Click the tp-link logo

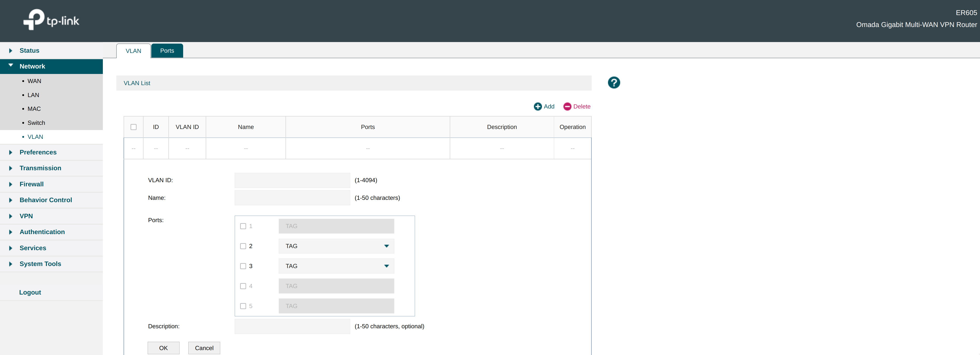click(x=51, y=20)
